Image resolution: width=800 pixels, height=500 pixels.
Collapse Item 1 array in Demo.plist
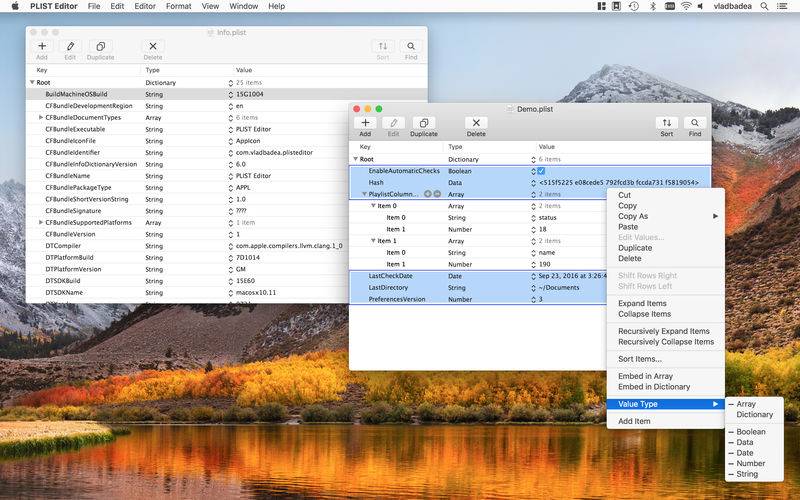(373, 241)
